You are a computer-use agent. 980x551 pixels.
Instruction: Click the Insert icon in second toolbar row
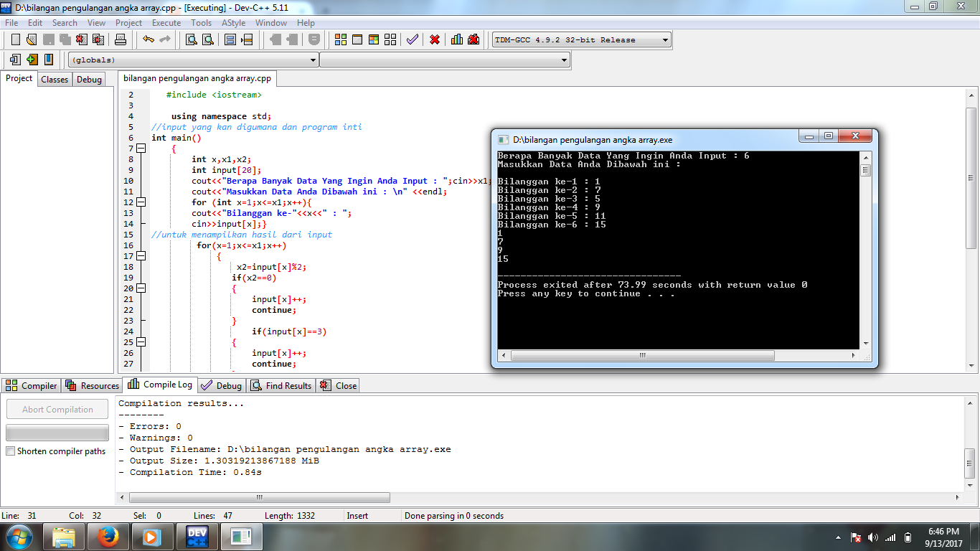15,60
